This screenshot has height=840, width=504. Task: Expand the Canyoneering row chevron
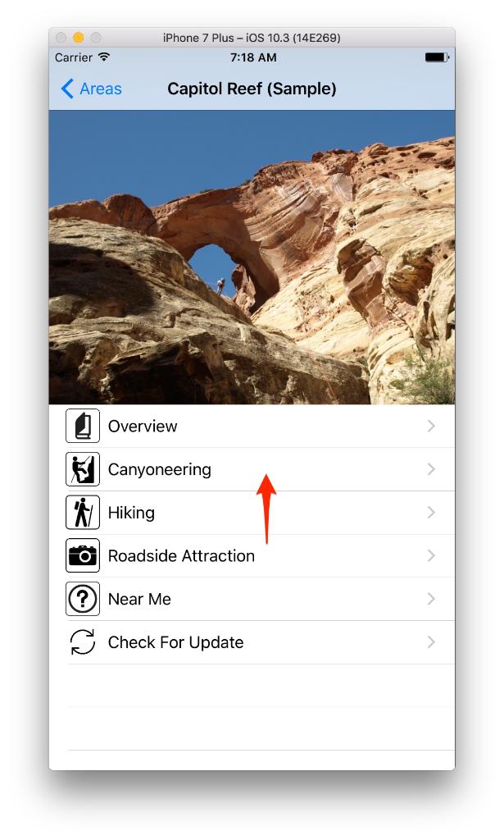tap(431, 469)
